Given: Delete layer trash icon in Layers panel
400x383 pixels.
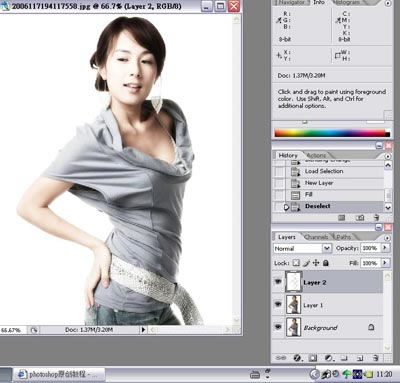Looking at the screenshot, I should [x=375, y=358].
